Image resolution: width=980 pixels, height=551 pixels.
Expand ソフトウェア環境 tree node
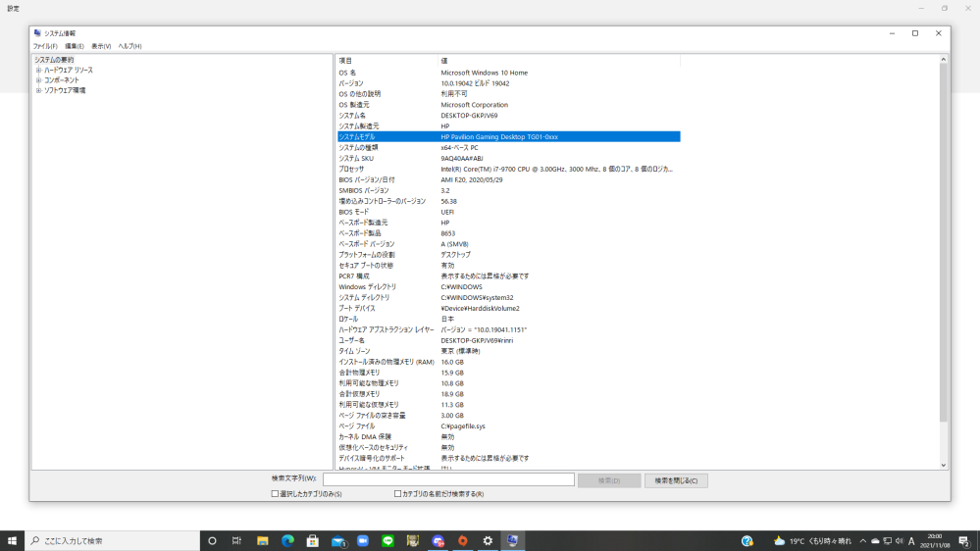click(39, 90)
